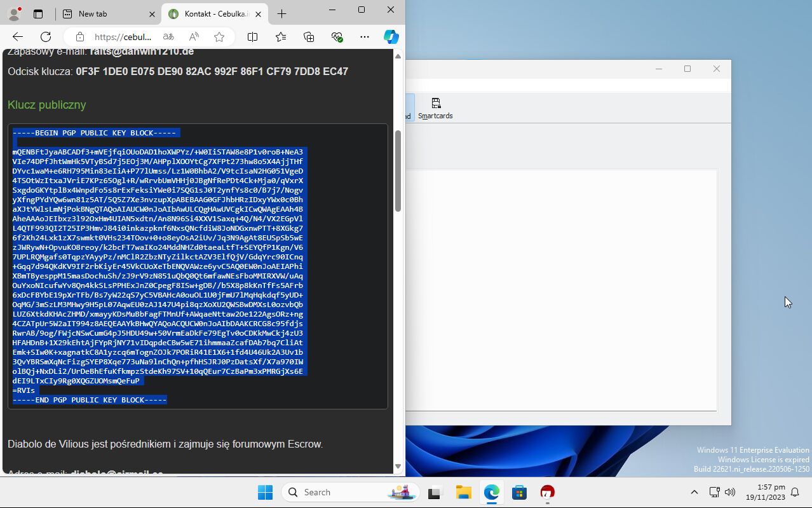Open the Favorites list
Image resolution: width=812 pixels, height=508 pixels.
pyautogui.click(x=281, y=37)
